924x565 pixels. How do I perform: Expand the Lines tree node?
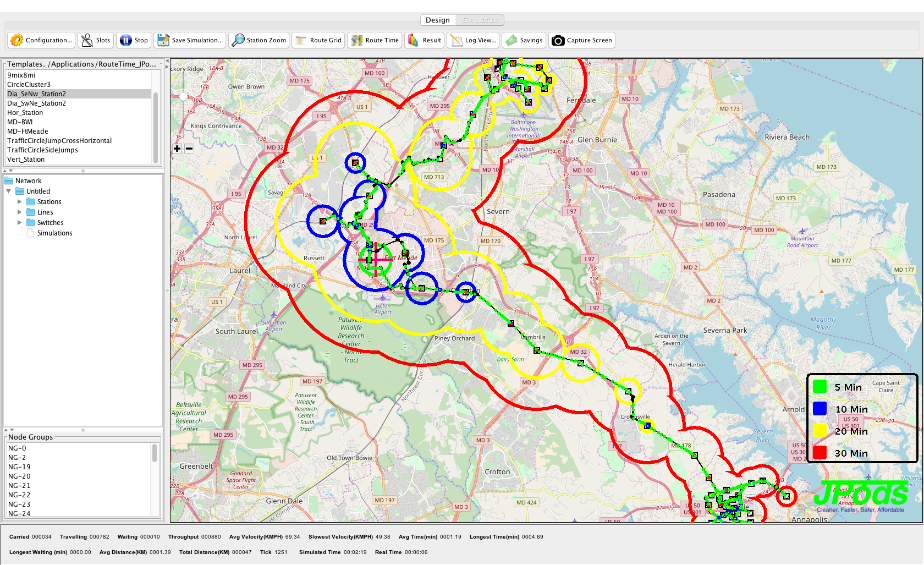(x=20, y=212)
